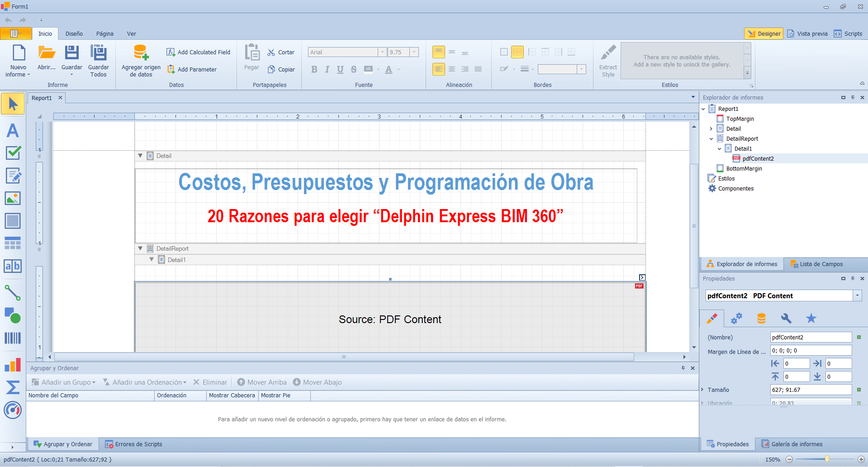Toggle Italic font formatting
This screenshot has height=467, width=868.
point(327,69)
